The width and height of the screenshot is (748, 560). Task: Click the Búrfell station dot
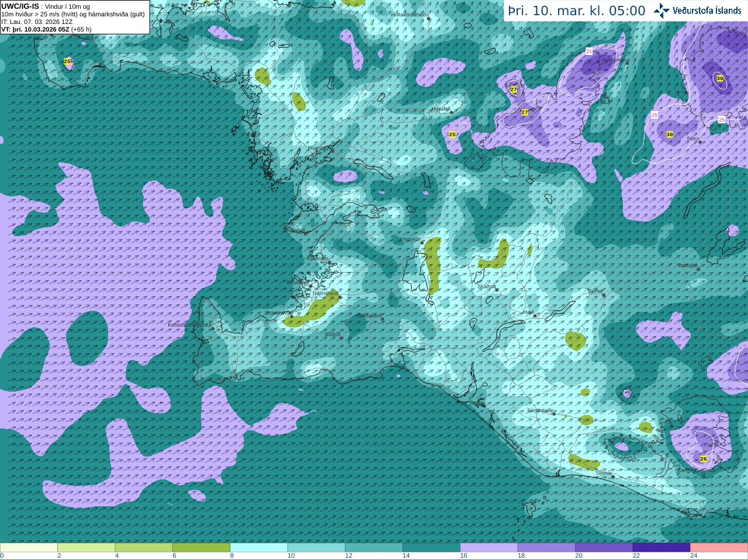pos(604,295)
